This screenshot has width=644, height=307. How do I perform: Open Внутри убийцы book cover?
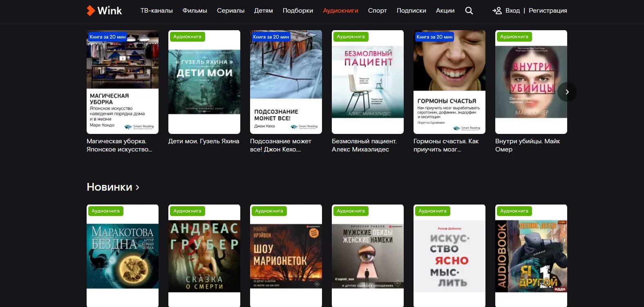click(531, 82)
